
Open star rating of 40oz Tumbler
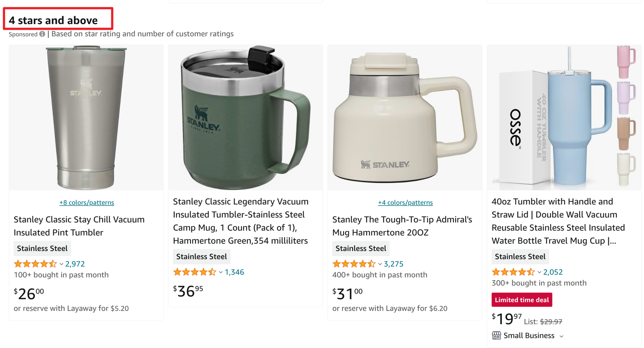coord(513,272)
